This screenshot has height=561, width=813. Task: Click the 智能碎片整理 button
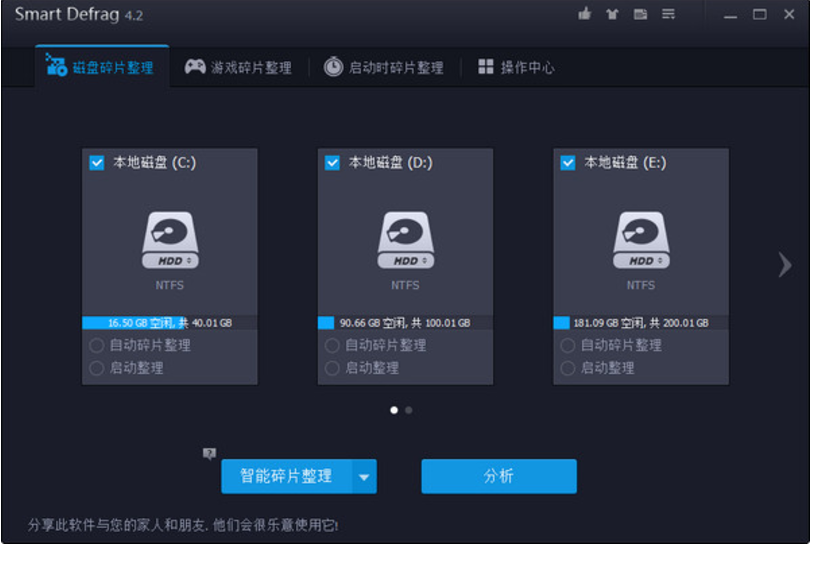pos(287,476)
